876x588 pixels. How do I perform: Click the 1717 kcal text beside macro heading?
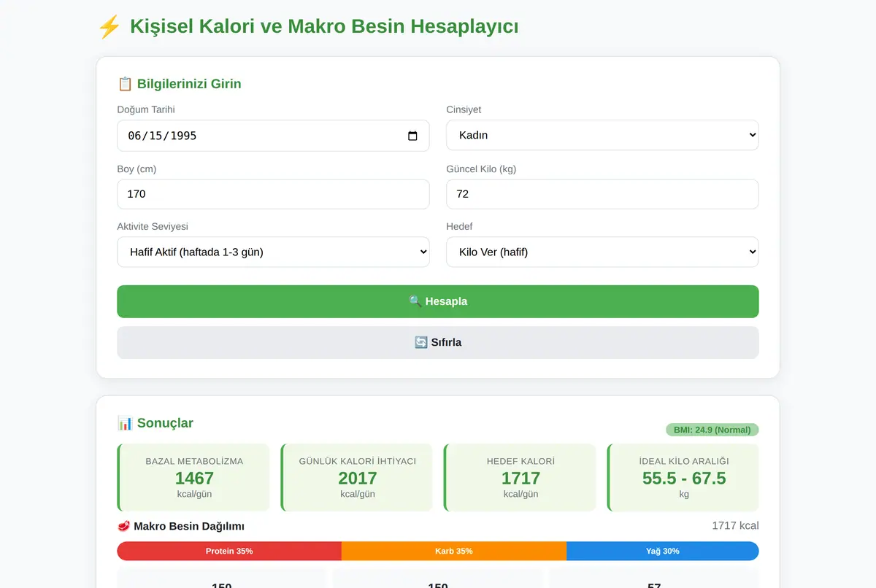[735, 526]
